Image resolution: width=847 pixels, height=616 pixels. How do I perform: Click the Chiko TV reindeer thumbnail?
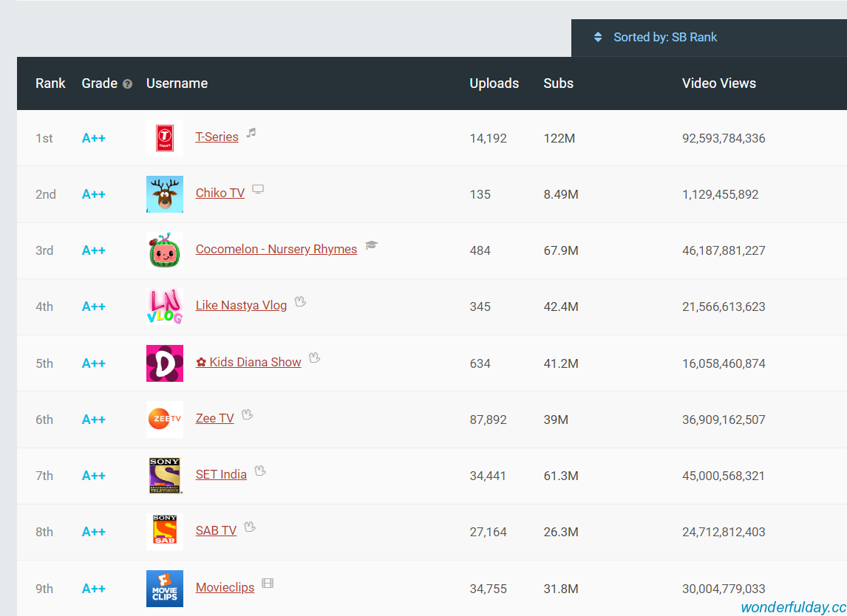tap(164, 194)
